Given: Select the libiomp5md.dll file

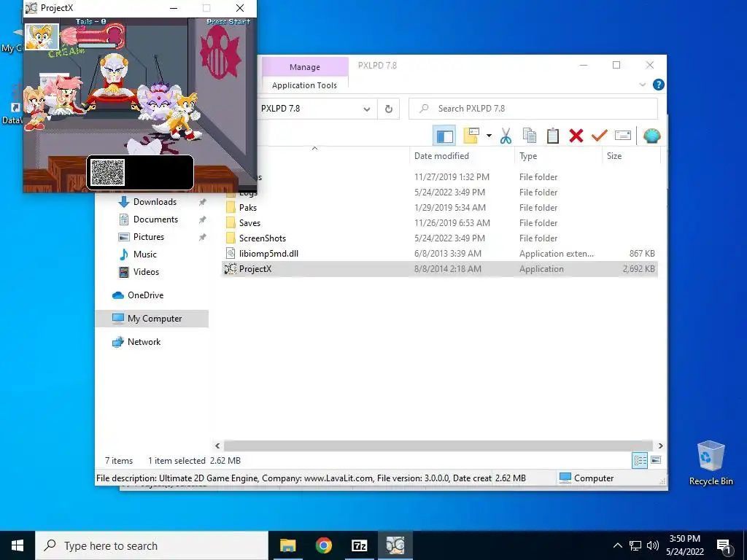Looking at the screenshot, I should point(268,253).
